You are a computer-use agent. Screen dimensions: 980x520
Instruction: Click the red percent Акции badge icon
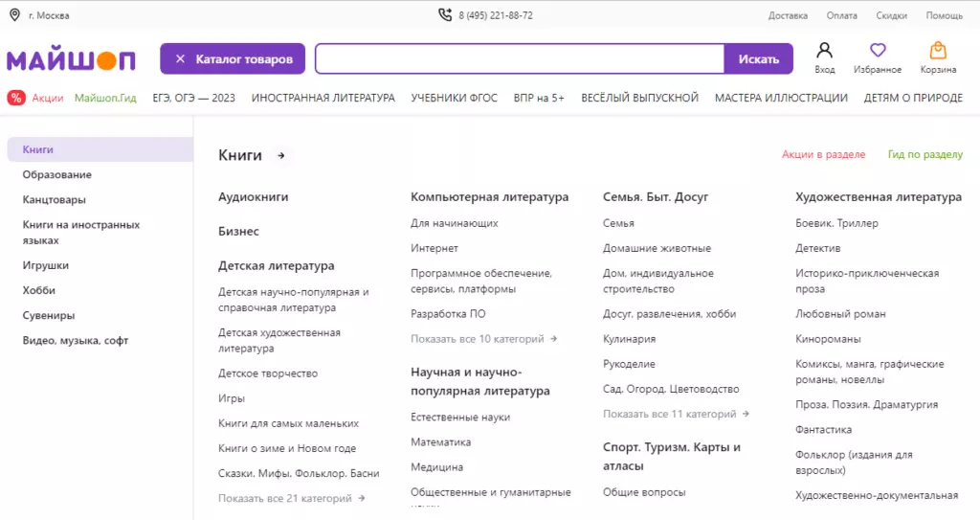point(16,98)
